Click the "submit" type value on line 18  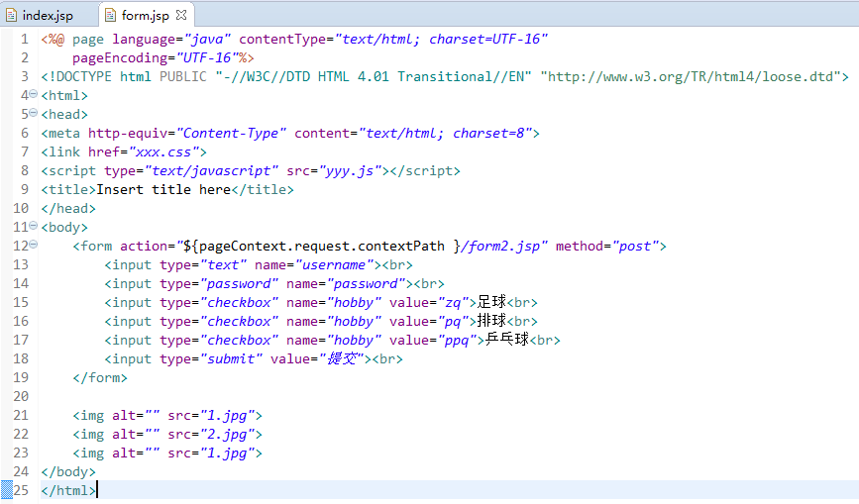click(231, 359)
